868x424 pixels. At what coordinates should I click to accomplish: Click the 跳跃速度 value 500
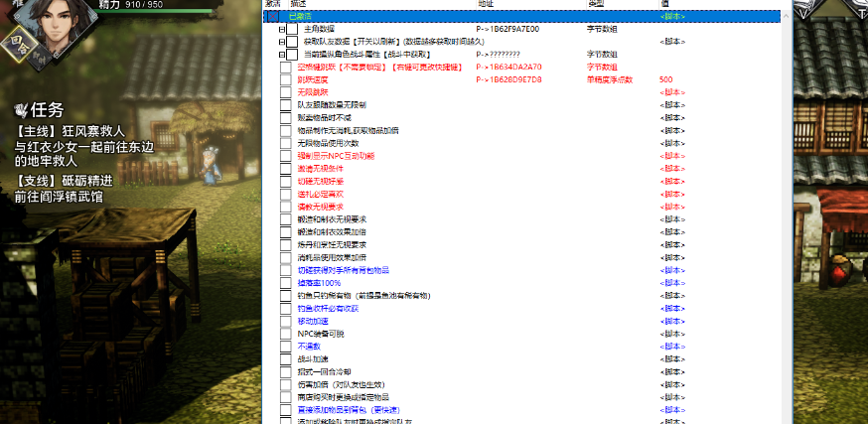tap(666, 80)
